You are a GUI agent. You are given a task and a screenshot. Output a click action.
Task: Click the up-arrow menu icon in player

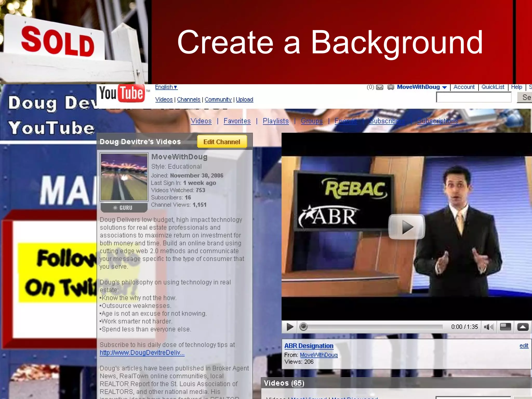pos(523,327)
